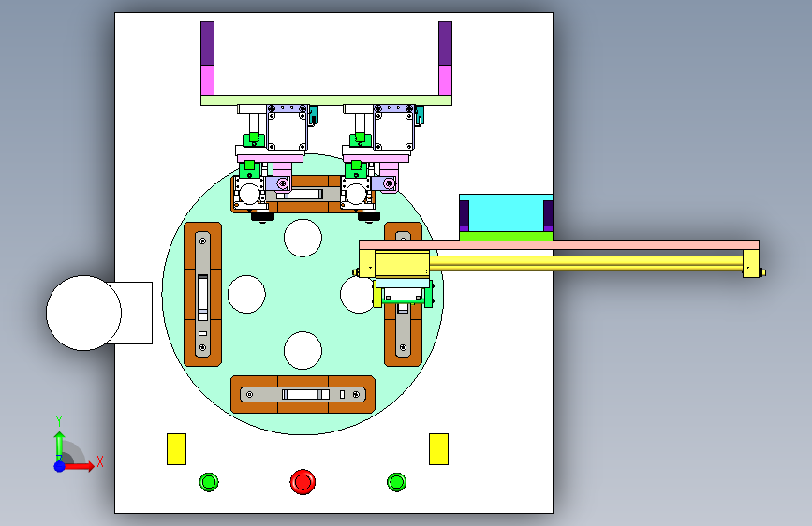The width and height of the screenshot is (812, 526).
Task: Select the left purple vertical post
Action: click(x=208, y=43)
